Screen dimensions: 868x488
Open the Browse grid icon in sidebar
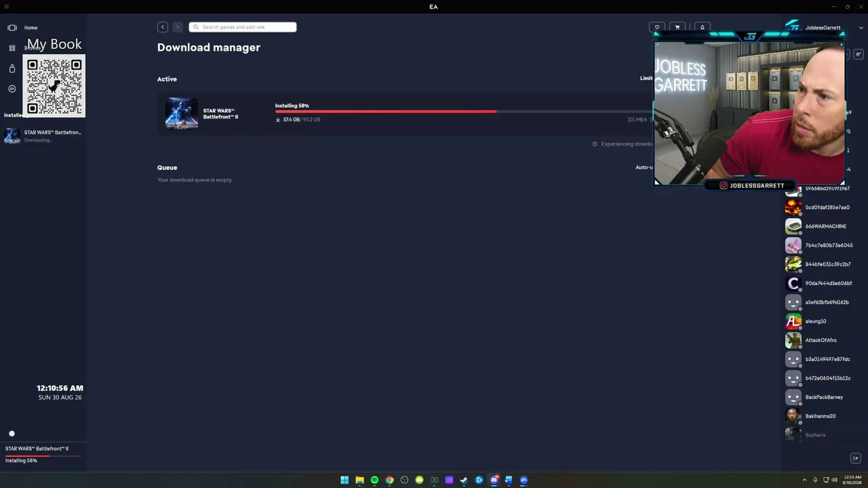click(x=12, y=48)
